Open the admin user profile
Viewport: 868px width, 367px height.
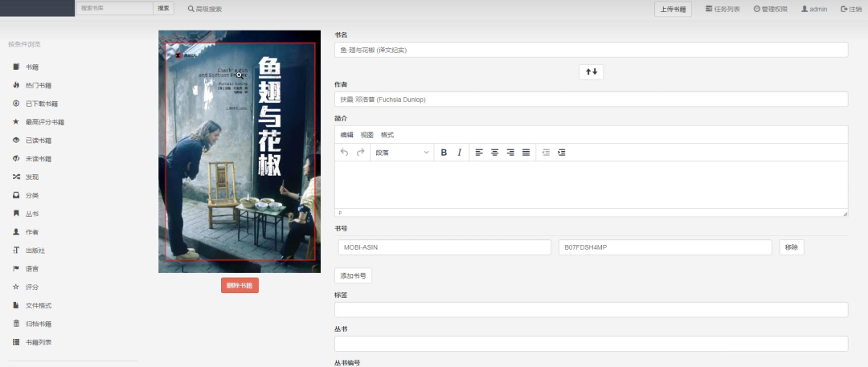(x=814, y=9)
